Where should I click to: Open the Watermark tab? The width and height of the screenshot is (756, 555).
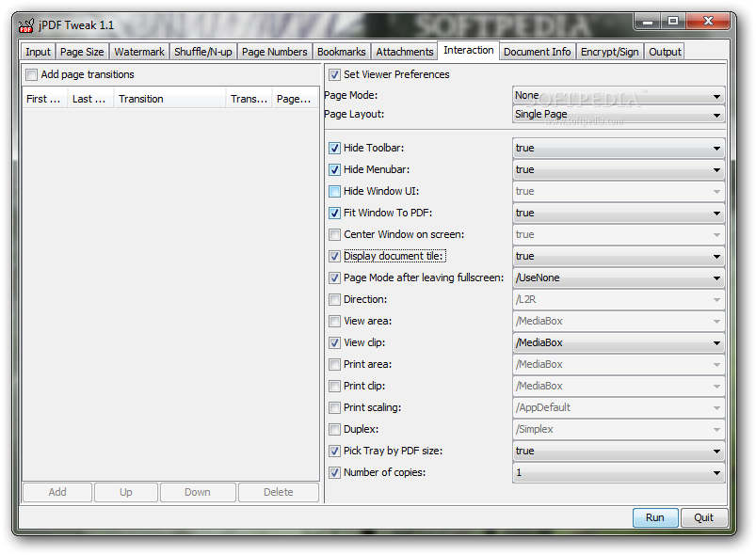[139, 52]
